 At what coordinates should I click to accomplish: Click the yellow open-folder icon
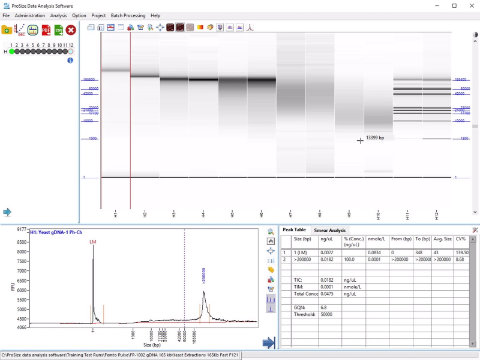point(6,30)
